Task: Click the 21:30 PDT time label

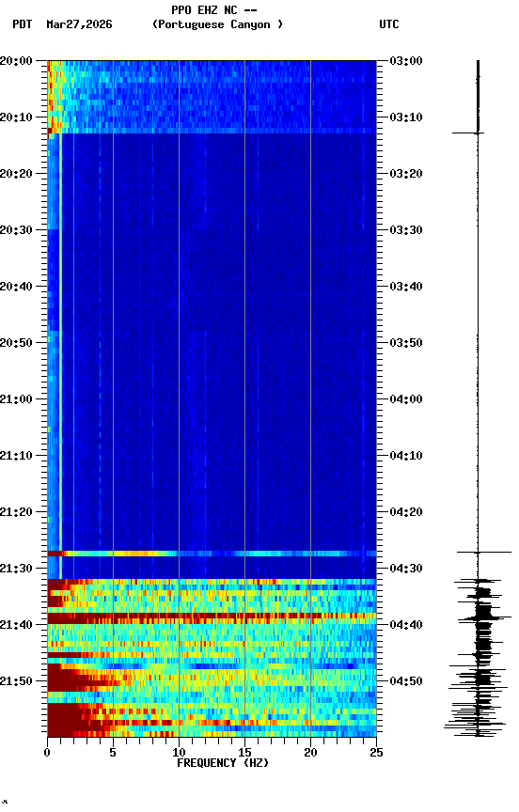Action: click(16, 570)
